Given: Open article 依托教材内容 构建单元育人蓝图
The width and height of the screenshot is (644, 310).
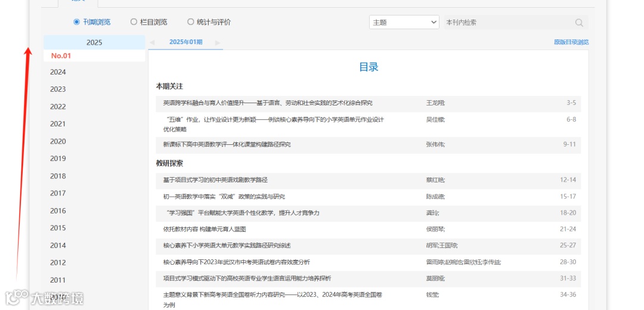Looking at the screenshot, I should [x=205, y=229].
